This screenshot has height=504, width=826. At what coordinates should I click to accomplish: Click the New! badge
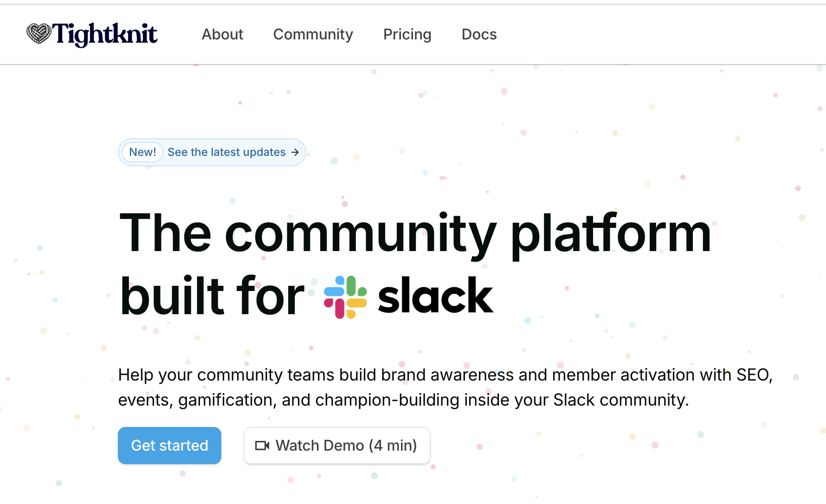coord(142,152)
